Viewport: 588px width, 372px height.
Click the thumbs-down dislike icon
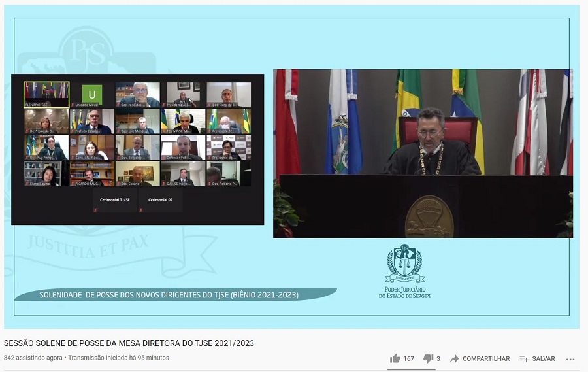(x=428, y=358)
